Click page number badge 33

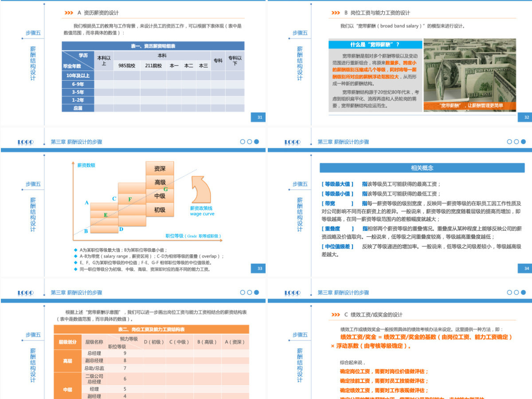(x=259, y=268)
